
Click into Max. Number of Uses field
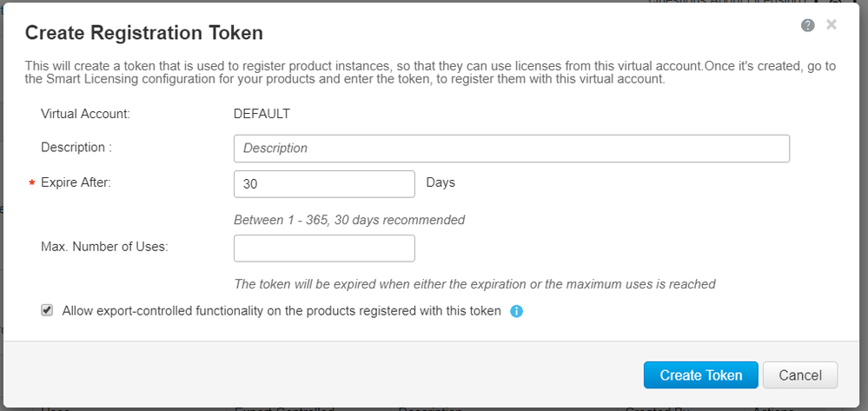click(324, 249)
